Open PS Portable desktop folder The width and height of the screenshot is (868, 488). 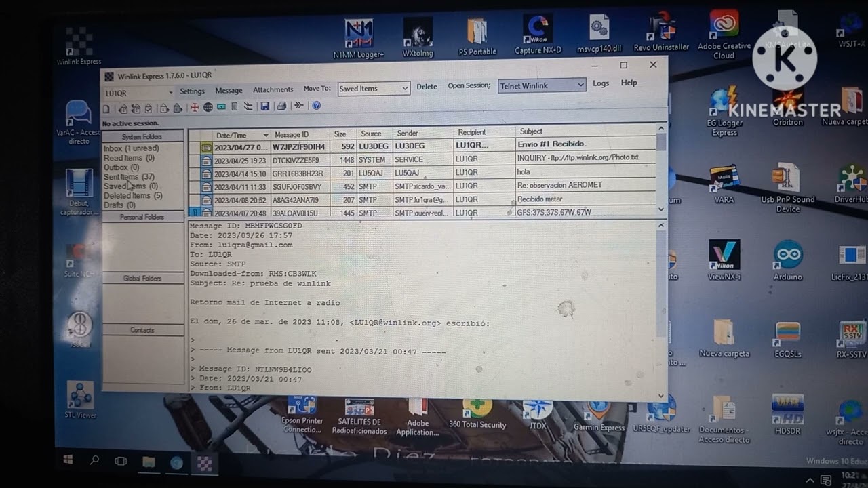tap(477, 37)
